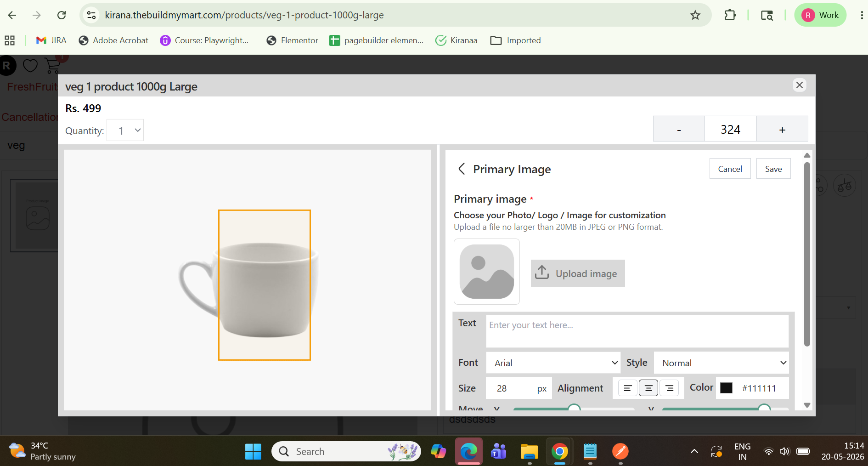Save the Primary Image settings
This screenshot has height=466, width=868.
[x=773, y=169]
